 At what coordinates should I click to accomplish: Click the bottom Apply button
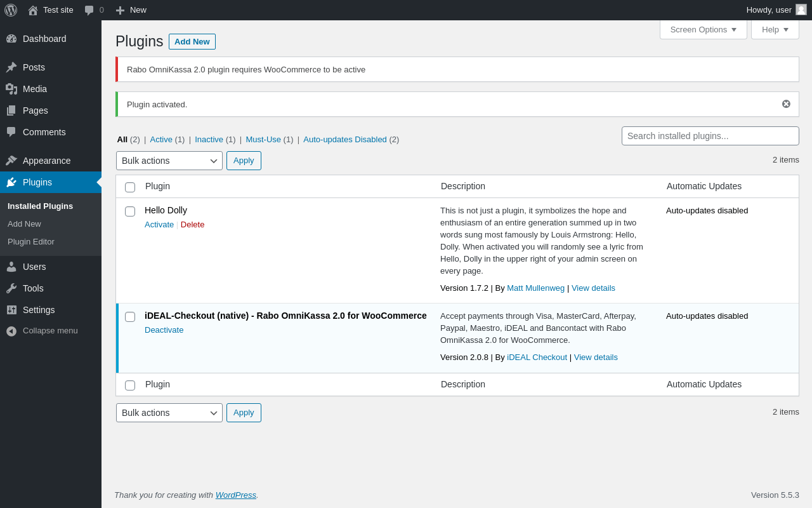[x=244, y=413]
